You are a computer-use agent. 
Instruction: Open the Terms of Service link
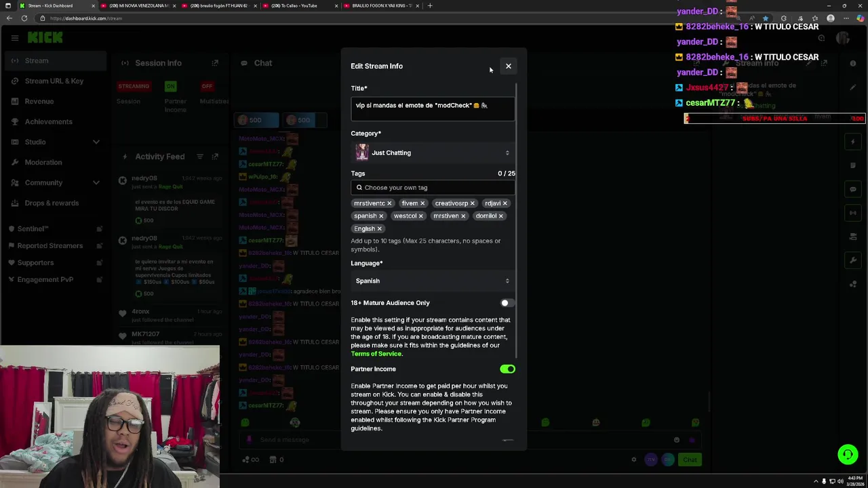376,354
